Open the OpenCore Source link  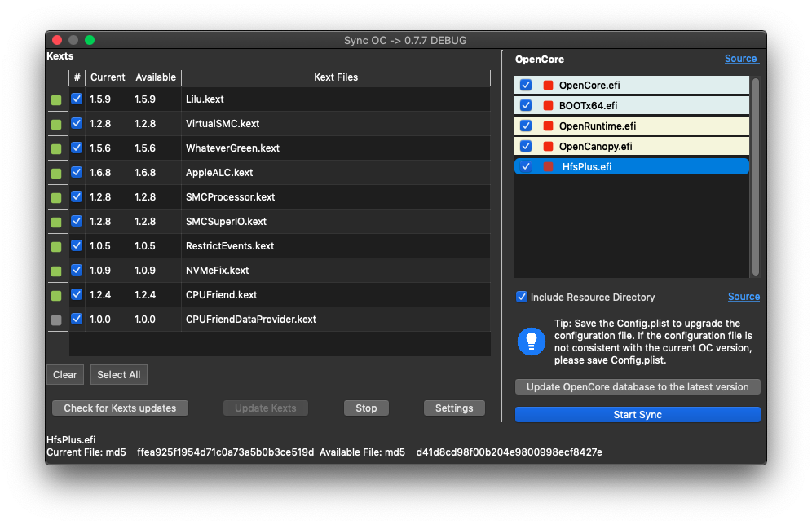[741, 59]
